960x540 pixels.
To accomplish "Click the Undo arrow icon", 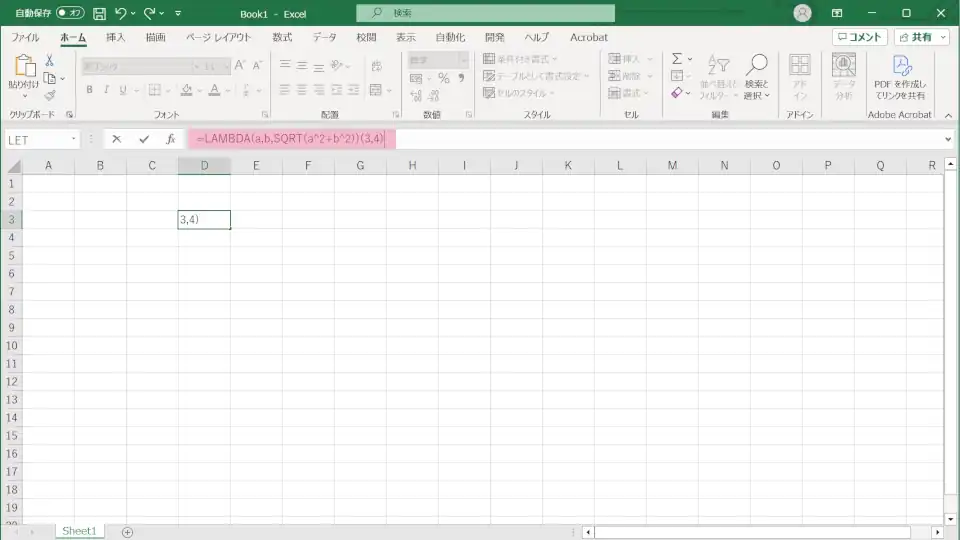I will click(x=121, y=13).
